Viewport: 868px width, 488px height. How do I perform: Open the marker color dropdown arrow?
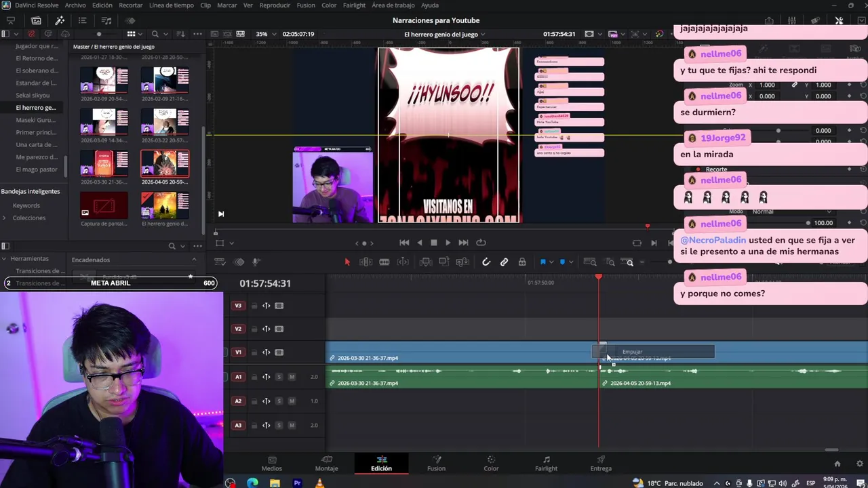point(570,262)
